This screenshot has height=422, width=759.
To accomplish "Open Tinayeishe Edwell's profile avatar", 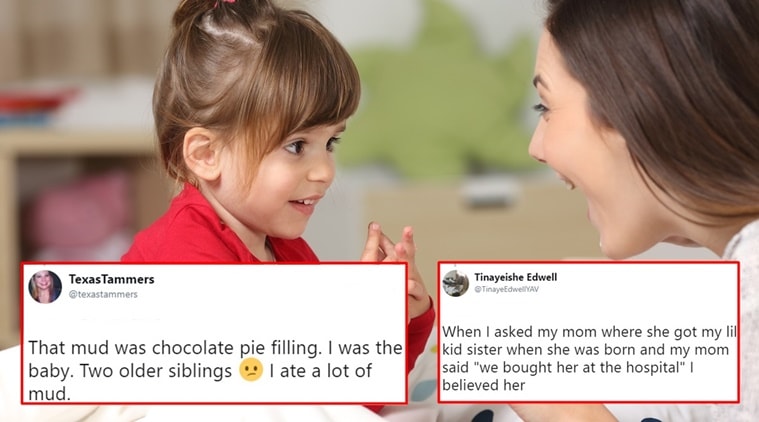I will coord(455,283).
